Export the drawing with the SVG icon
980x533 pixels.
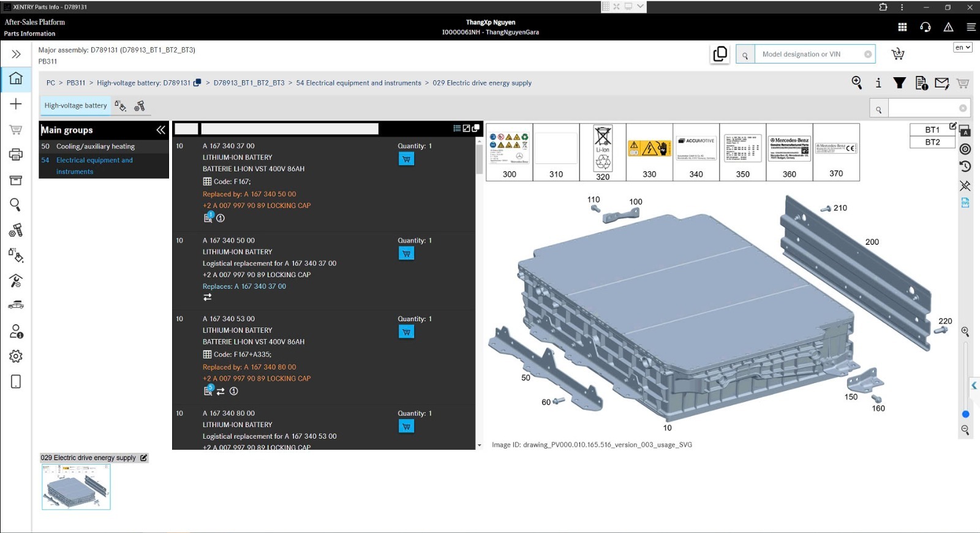click(965, 203)
